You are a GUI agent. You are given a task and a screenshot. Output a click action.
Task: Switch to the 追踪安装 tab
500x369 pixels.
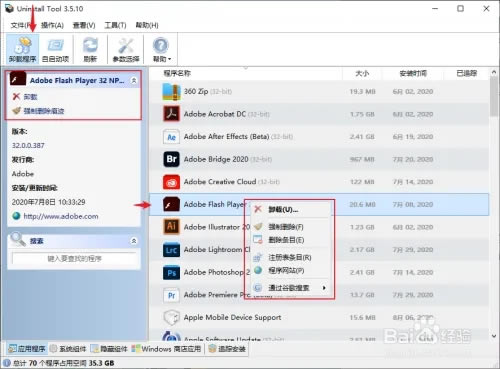pos(227,349)
